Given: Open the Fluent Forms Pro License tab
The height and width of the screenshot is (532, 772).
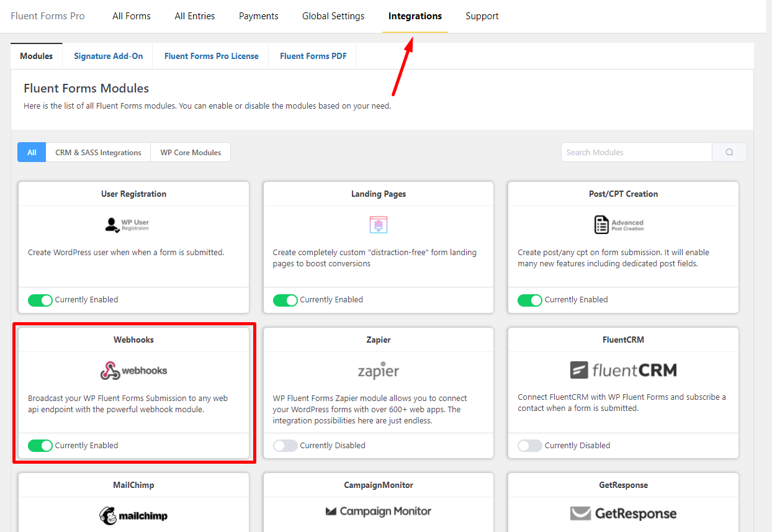Looking at the screenshot, I should [x=212, y=56].
